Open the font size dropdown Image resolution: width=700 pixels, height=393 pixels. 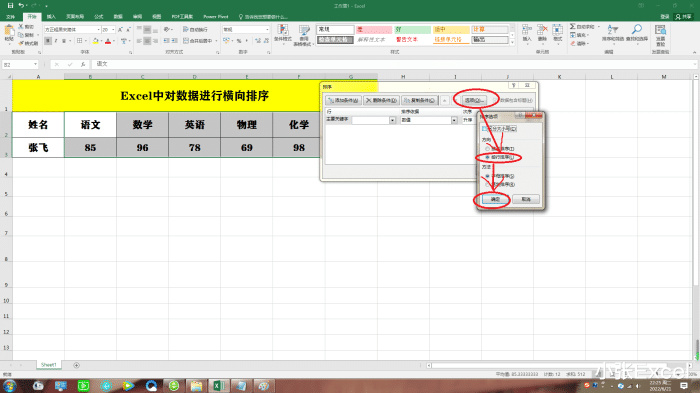[x=113, y=29]
